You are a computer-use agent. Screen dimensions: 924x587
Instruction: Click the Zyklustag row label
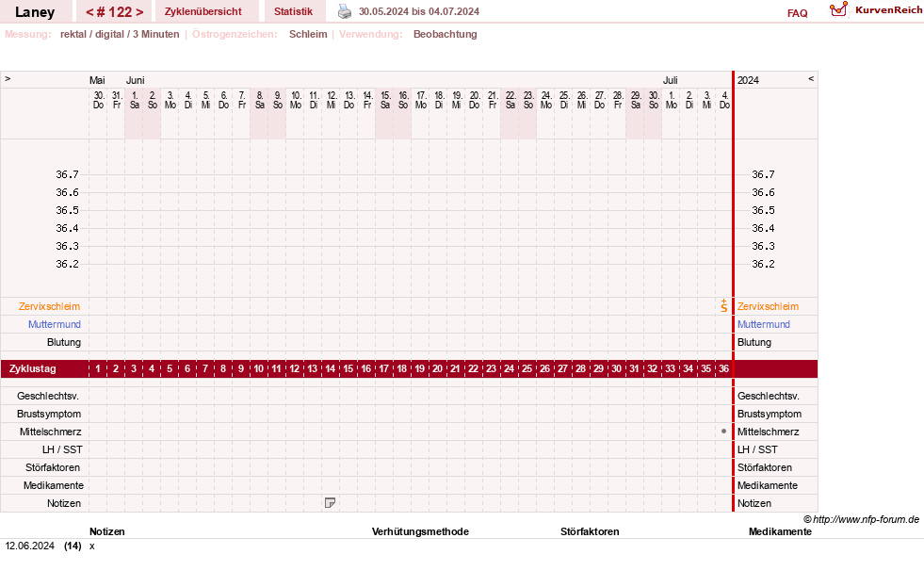pos(32,368)
